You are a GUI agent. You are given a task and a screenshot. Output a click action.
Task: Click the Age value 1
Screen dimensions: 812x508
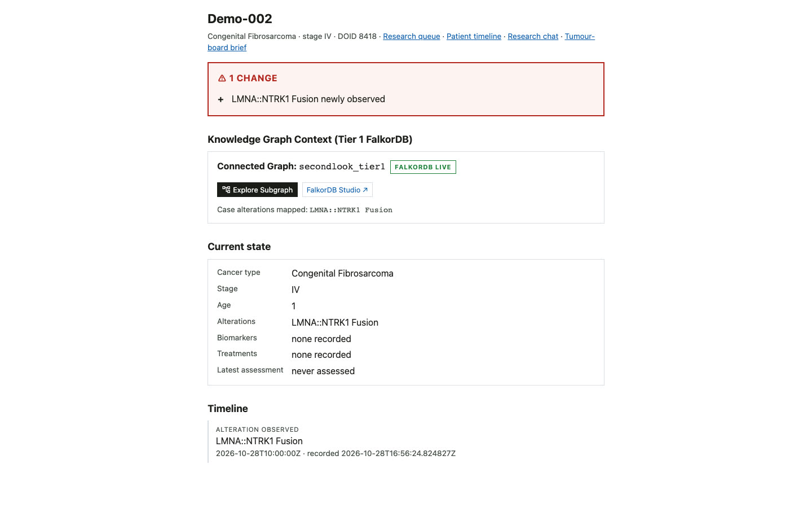click(293, 306)
